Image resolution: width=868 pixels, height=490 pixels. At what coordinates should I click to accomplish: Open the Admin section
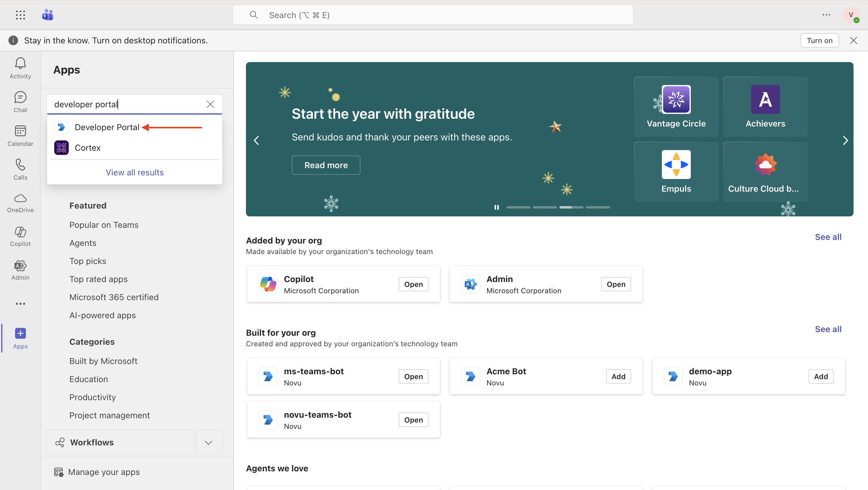[x=20, y=270]
